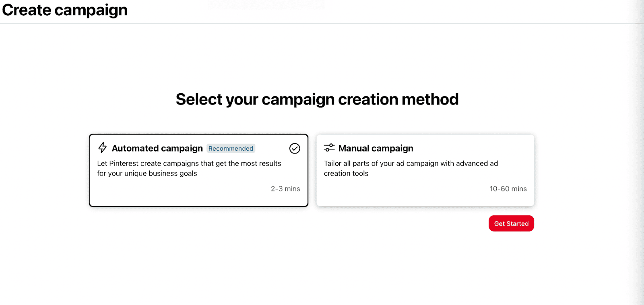The image size is (644, 305).
Task: Click the 'Select your campaign creation method' heading
Action: (317, 100)
